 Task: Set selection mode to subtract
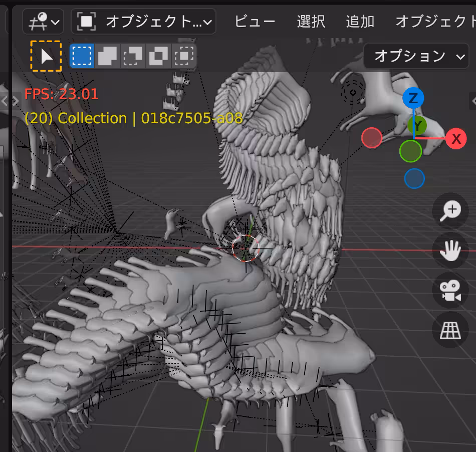[133, 56]
